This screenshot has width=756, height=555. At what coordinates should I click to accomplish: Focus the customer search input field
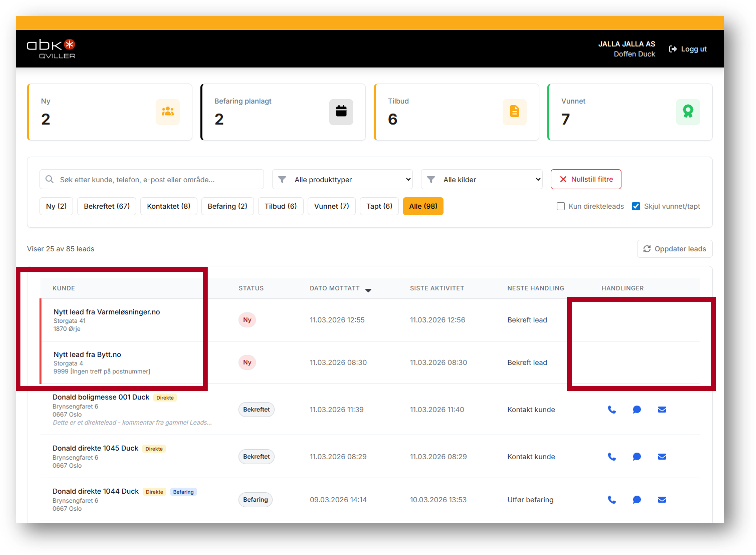pyautogui.click(x=151, y=179)
